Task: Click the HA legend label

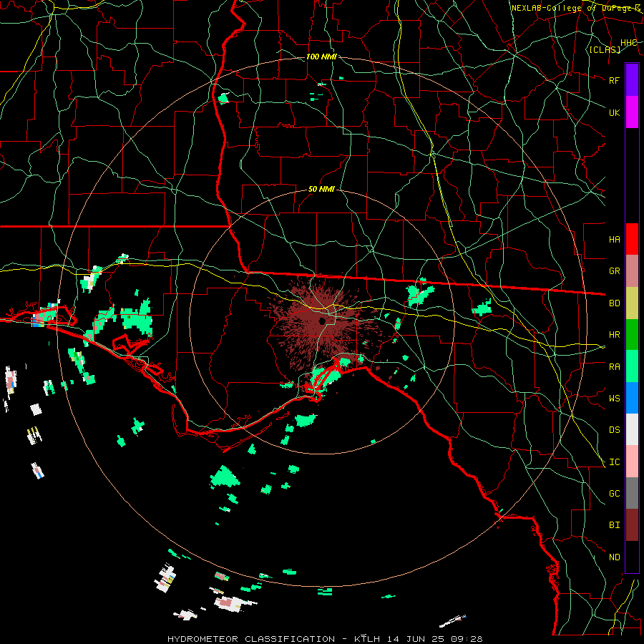Action: (x=614, y=240)
